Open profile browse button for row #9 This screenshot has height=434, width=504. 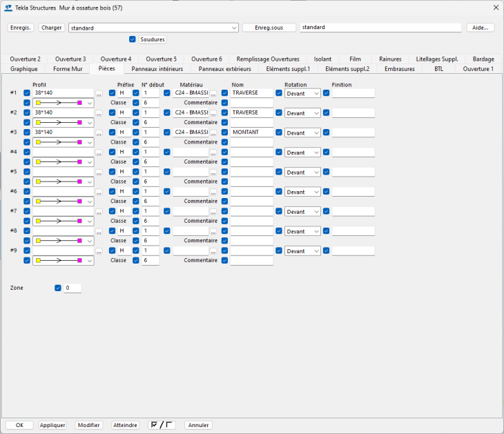pyautogui.click(x=99, y=252)
